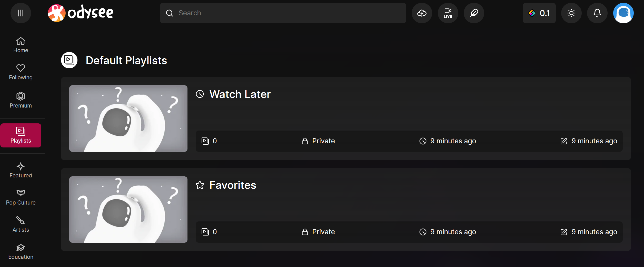Open the post feather pen icon
This screenshot has height=267, width=644.
[474, 13]
